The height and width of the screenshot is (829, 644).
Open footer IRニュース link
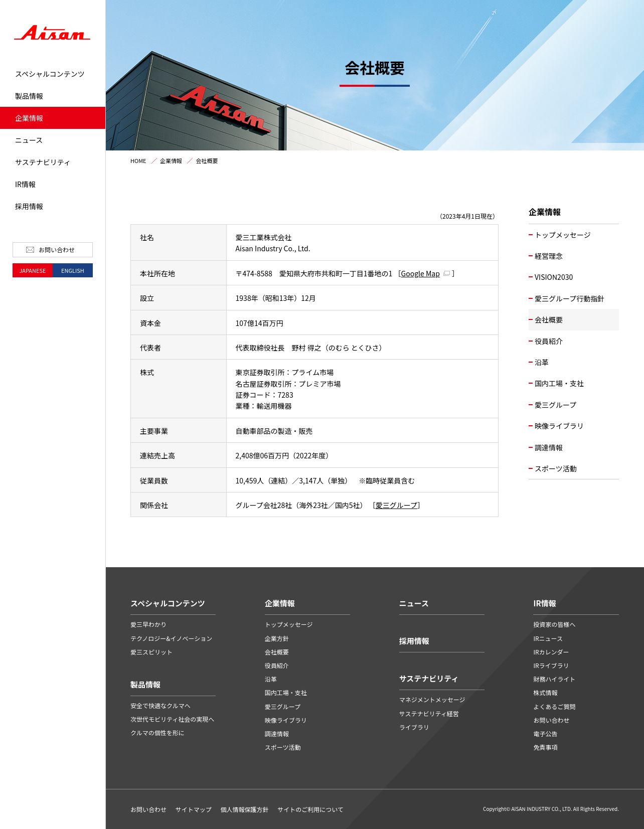(x=548, y=639)
